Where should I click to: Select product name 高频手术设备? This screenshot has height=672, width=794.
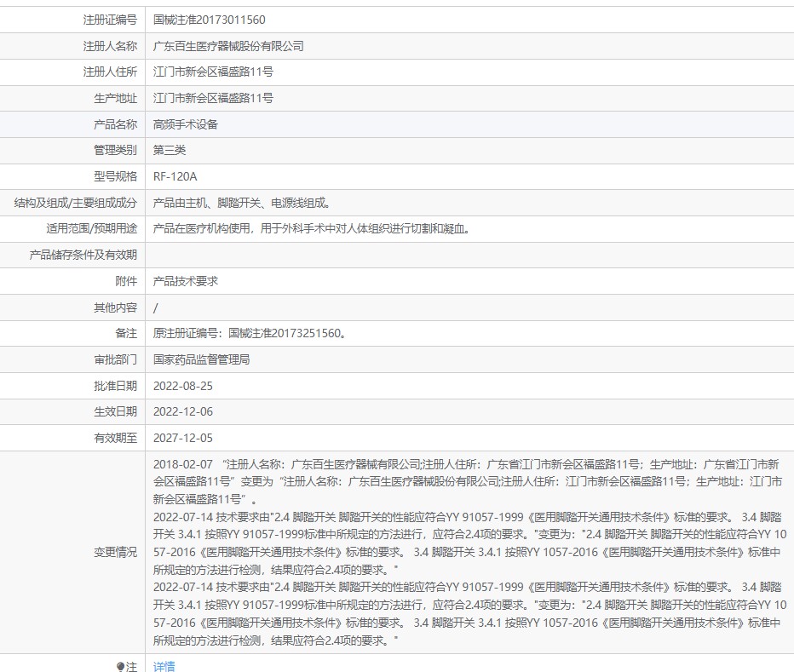click(186, 124)
